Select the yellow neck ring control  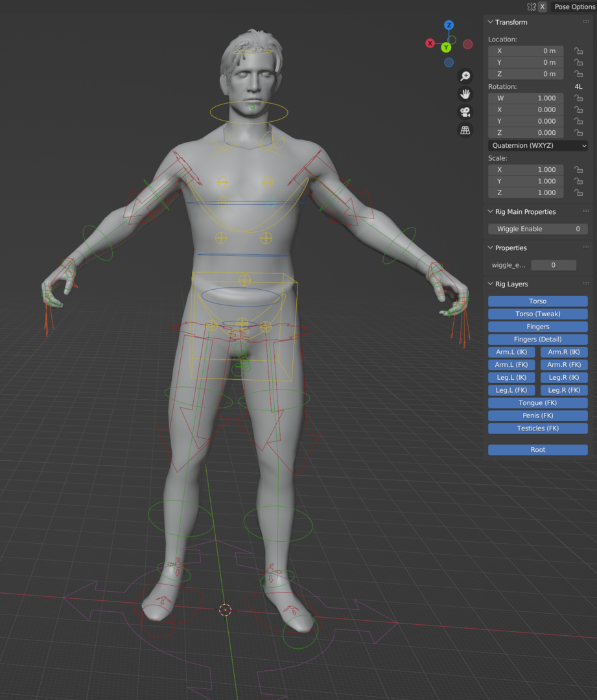(x=249, y=112)
